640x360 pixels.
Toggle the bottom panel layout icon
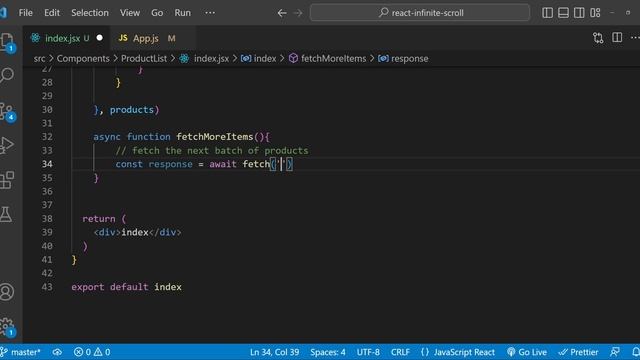563,13
